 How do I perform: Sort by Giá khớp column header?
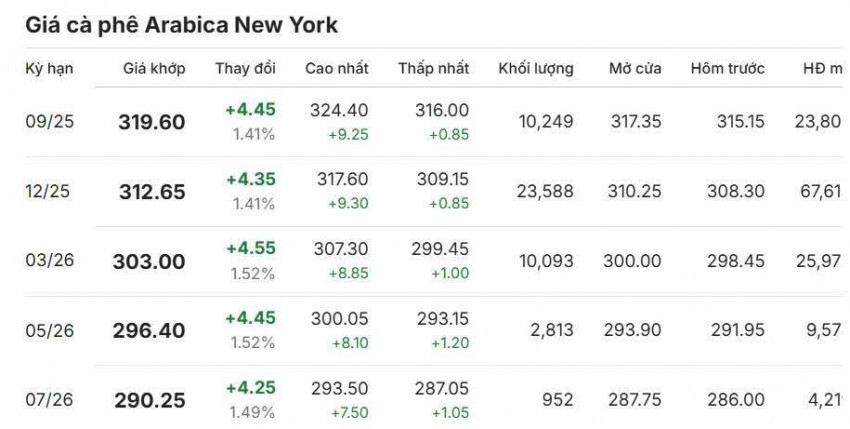coord(152,69)
